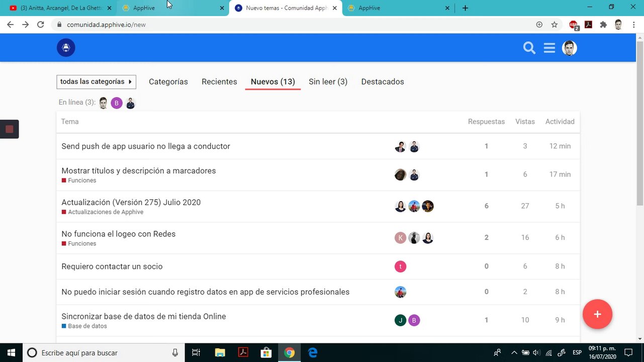Open Microsoft Store from taskbar
Screen dimensions: 644x362
click(266, 352)
